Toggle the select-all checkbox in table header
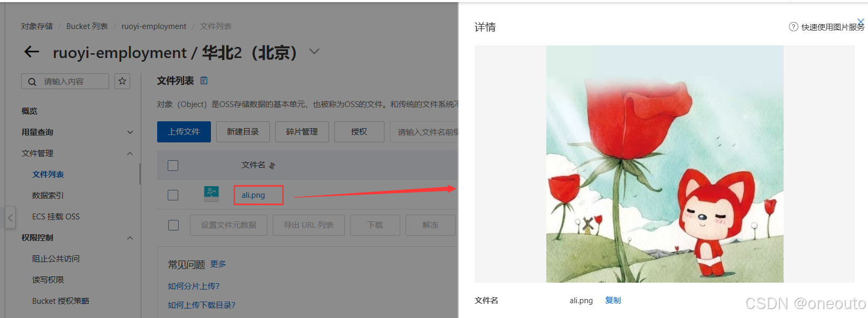The height and width of the screenshot is (318, 868). [x=173, y=166]
